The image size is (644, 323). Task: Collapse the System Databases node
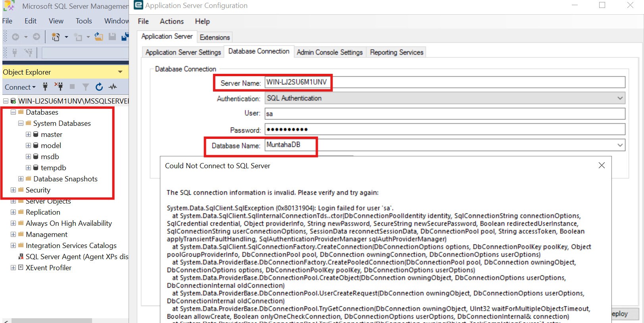point(21,123)
